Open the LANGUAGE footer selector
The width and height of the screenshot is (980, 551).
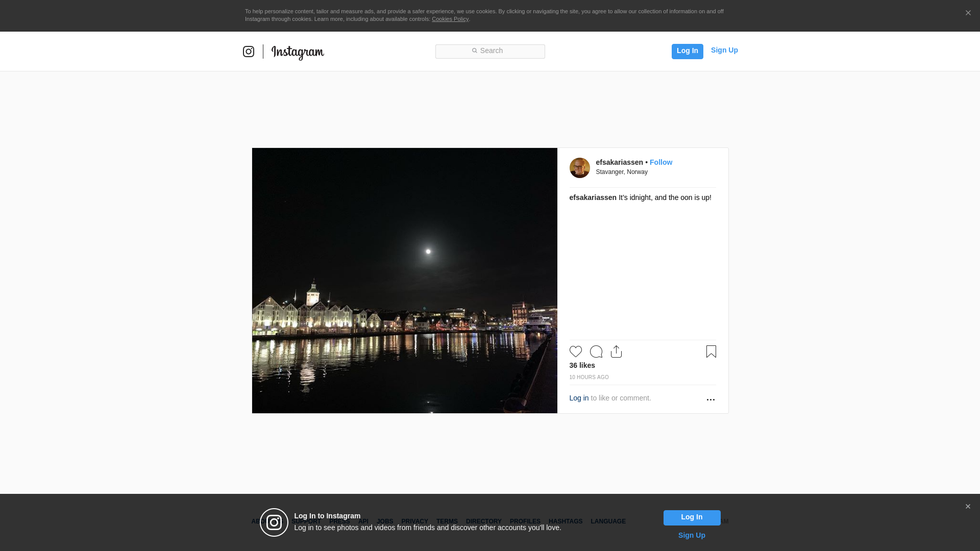tap(608, 522)
